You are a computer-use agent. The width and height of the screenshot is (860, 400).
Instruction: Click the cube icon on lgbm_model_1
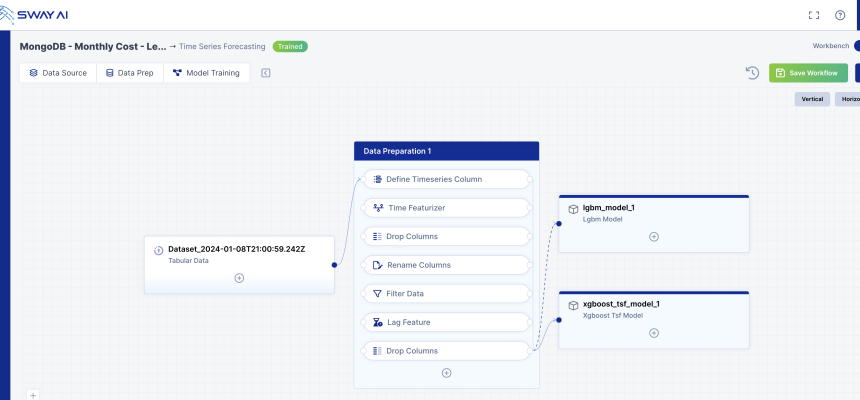pos(573,209)
